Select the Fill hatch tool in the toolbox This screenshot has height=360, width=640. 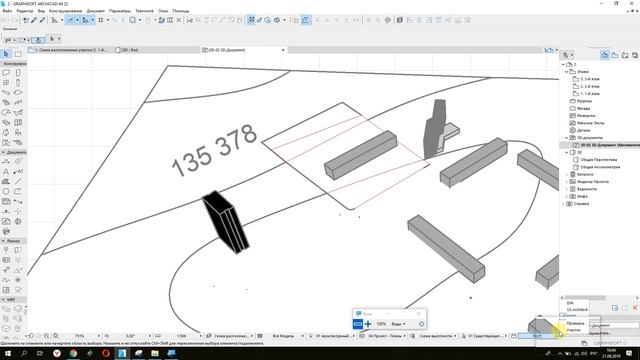6,181
